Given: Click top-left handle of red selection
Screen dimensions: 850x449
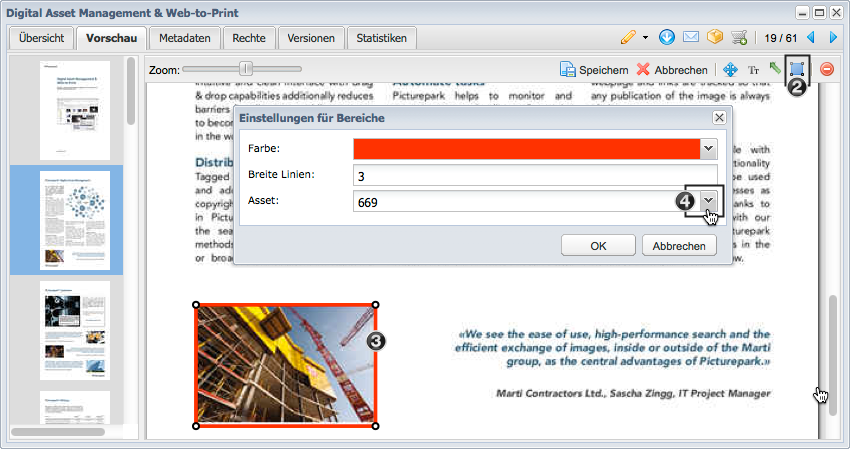Looking at the screenshot, I should [x=196, y=305].
